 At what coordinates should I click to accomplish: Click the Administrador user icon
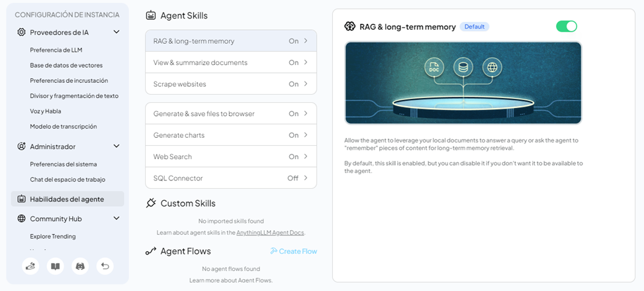coord(22,146)
